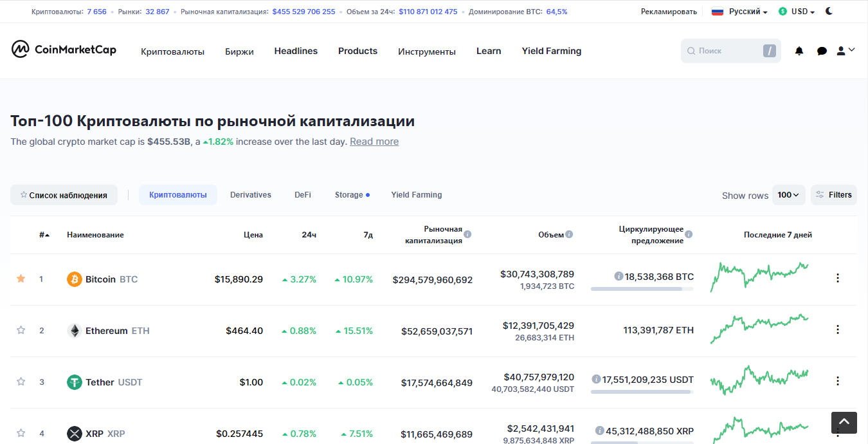Viewport: 868px width, 444px height.
Task: Switch to Yield Farming table tab
Action: (x=417, y=195)
